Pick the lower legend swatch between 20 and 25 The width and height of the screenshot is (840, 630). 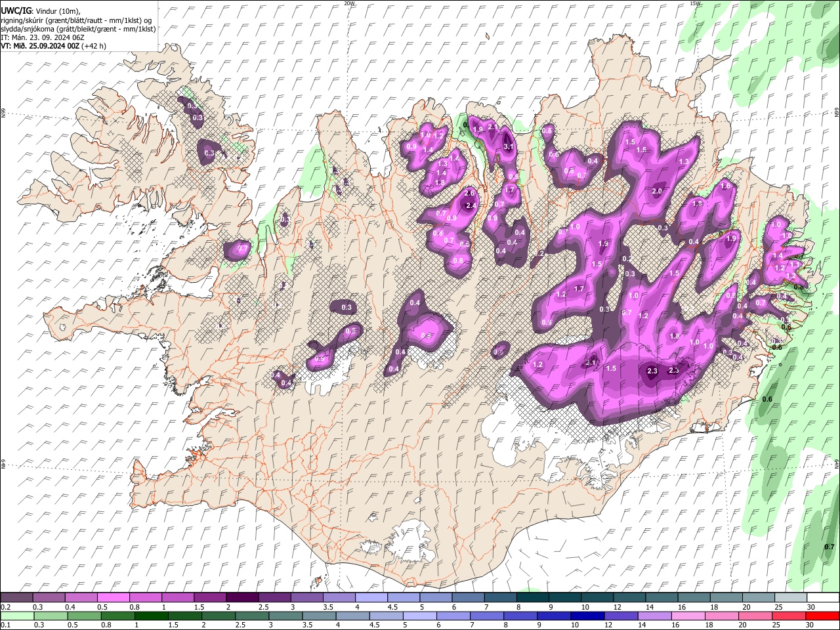[756, 616]
